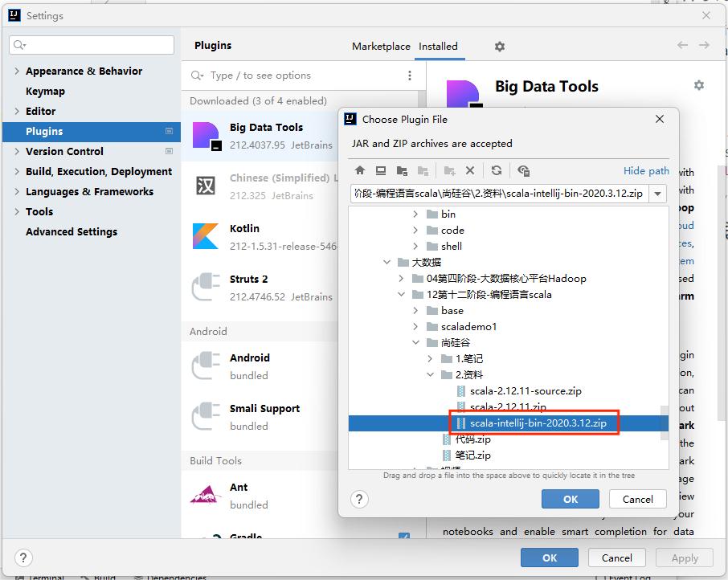Collapse the 大数据 folder
The width and height of the screenshot is (728, 580).
[x=386, y=262]
